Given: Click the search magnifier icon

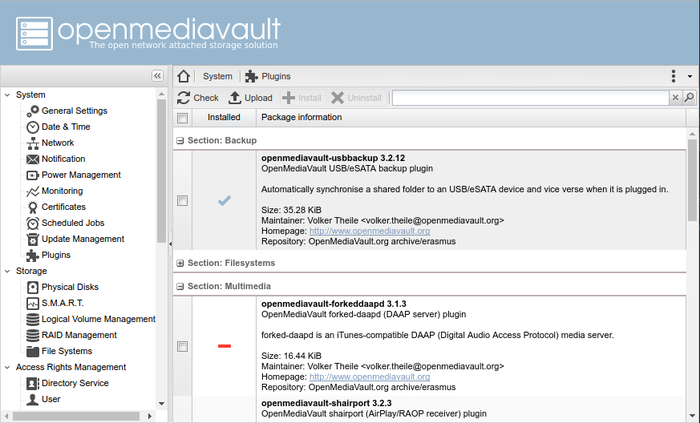Looking at the screenshot, I should point(689,97).
